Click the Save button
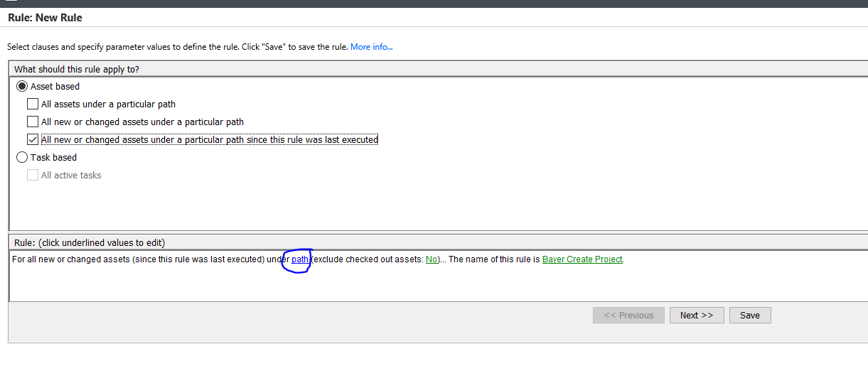The width and height of the screenshot is (868, 376). (750, 315)
